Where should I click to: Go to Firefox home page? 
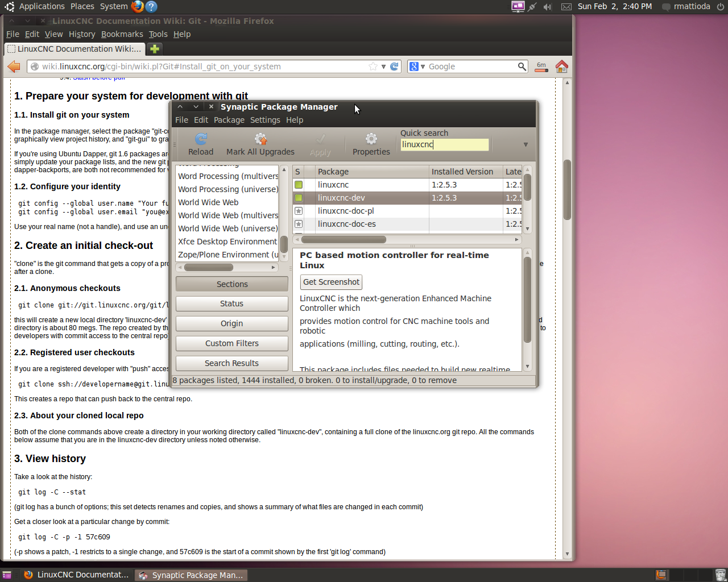pyautogui.click(x=562, y=66)
